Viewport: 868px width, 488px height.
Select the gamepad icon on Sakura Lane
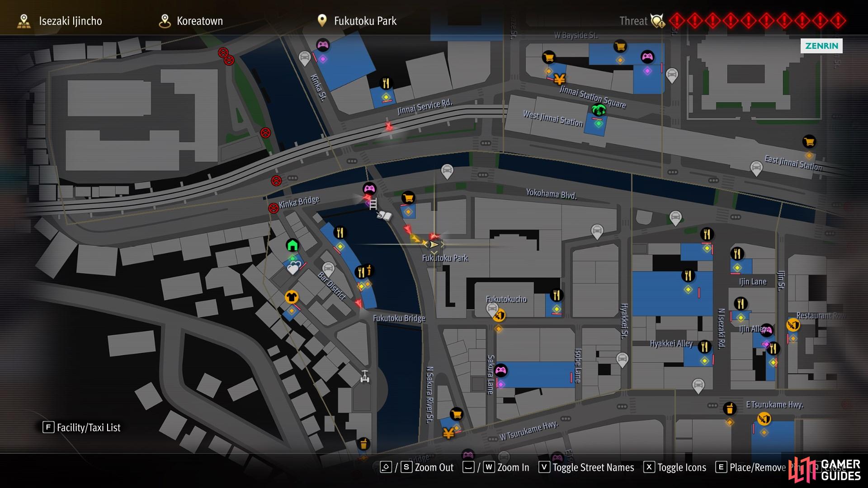(x=501, y=371)
